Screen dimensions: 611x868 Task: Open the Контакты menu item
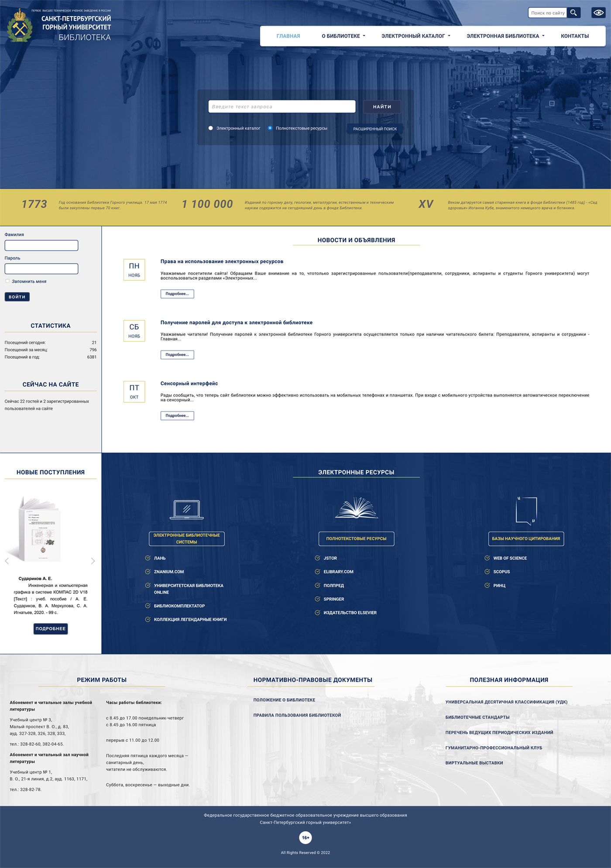[x=574, y=36]
